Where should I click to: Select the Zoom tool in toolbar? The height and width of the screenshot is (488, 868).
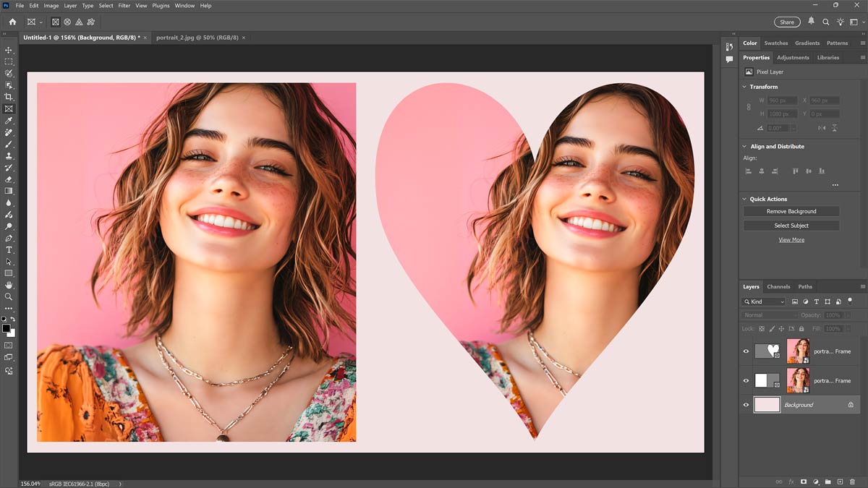point(9,296)
